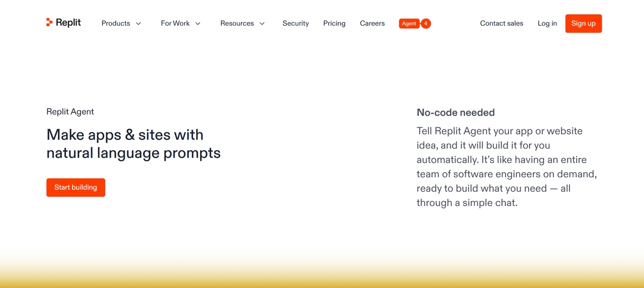Image resolution: width=644 pixels, height=288 pixels.
Task: Visit the Careers page
Action: pos(372,23)
